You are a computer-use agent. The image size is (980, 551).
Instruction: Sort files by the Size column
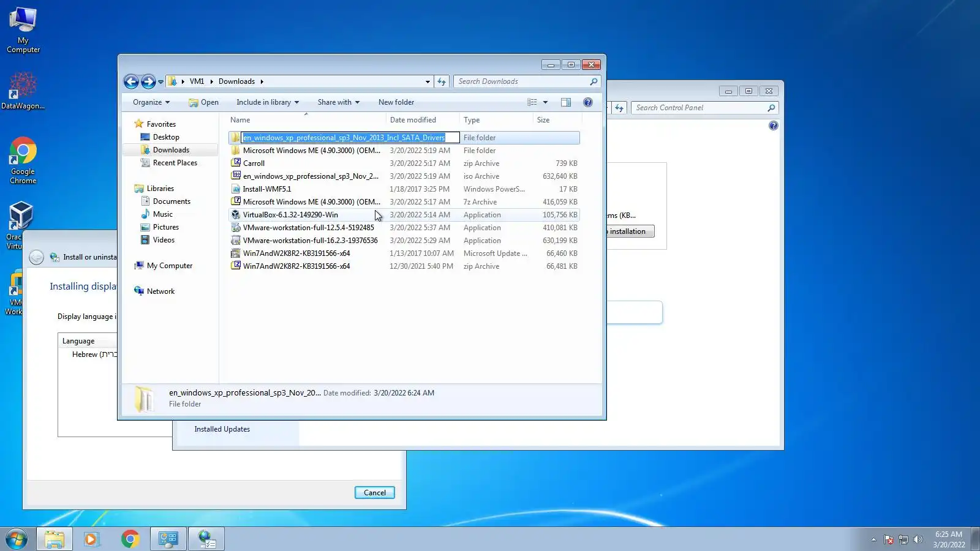[x=557, y=120]
